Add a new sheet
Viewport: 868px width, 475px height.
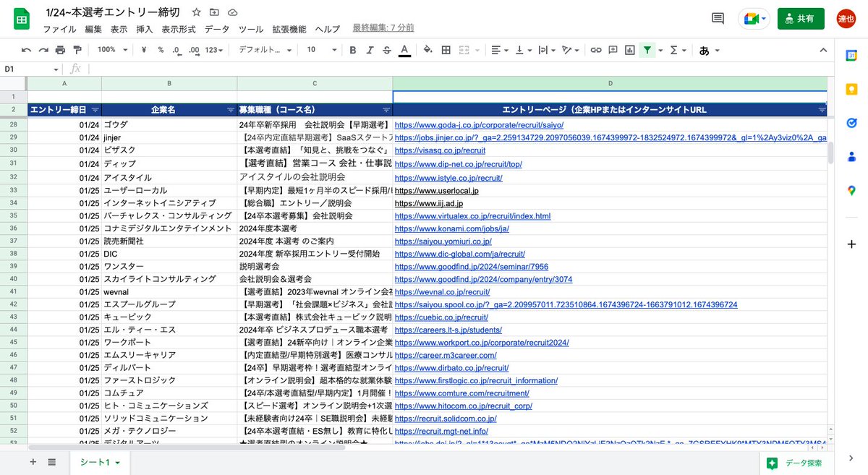[33, 462]
